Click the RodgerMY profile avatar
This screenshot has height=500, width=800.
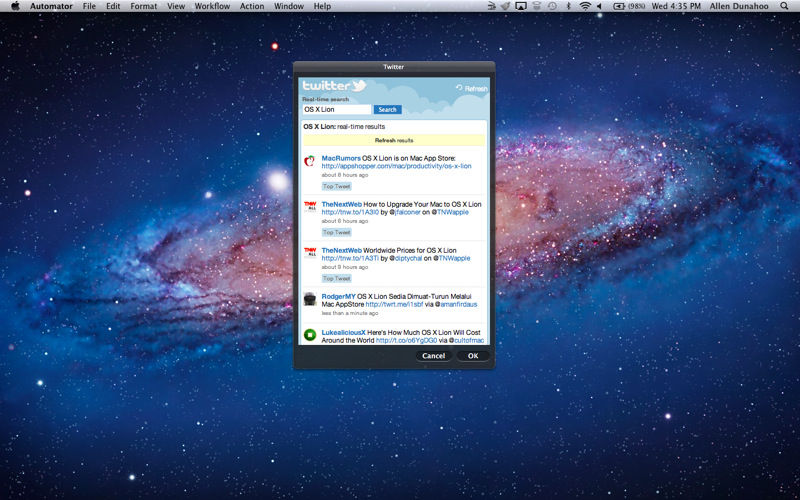[310, 299]
